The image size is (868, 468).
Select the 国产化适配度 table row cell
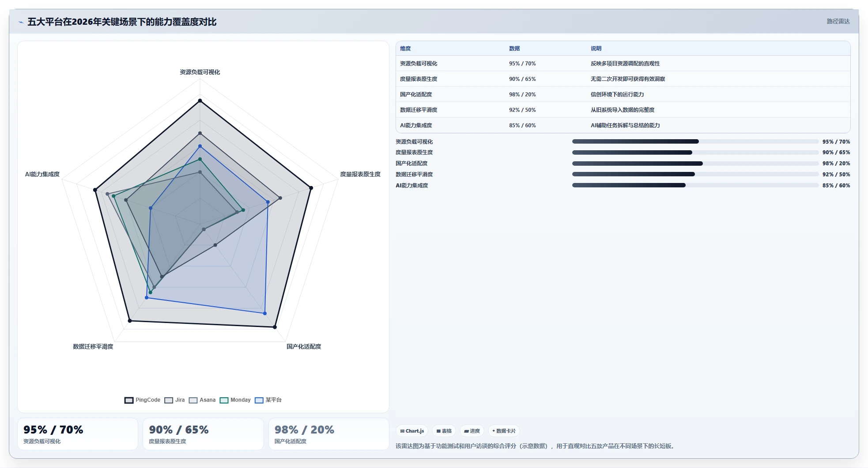416,95
